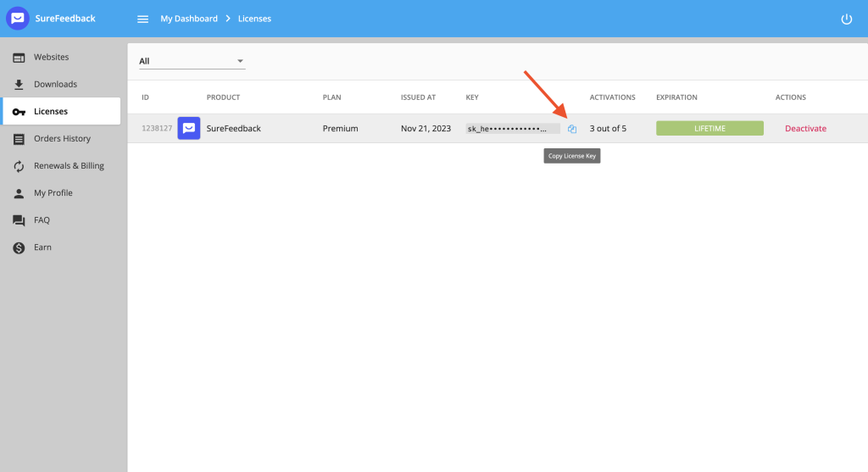Click the KEY column header

click(x=472, y=97)
